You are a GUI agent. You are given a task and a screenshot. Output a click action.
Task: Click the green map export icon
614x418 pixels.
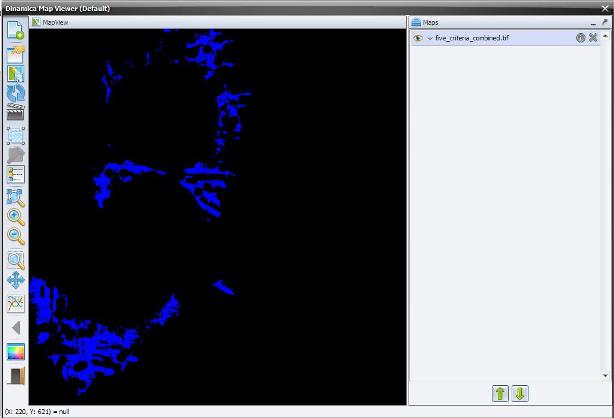(16, 74)
